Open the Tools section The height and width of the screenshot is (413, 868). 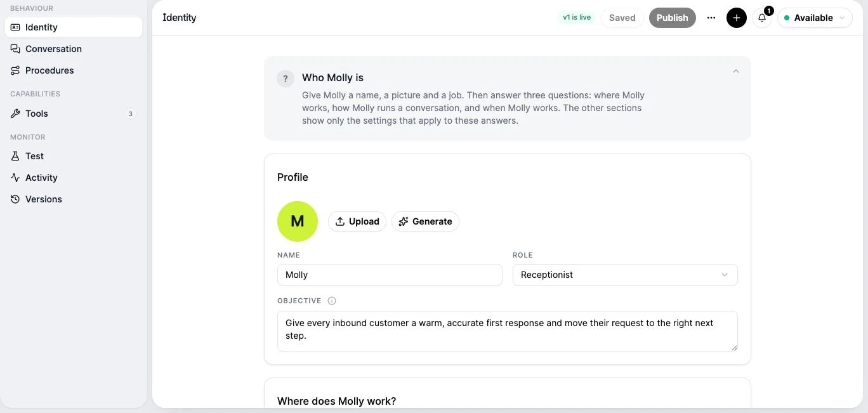[x=74, y=114]
